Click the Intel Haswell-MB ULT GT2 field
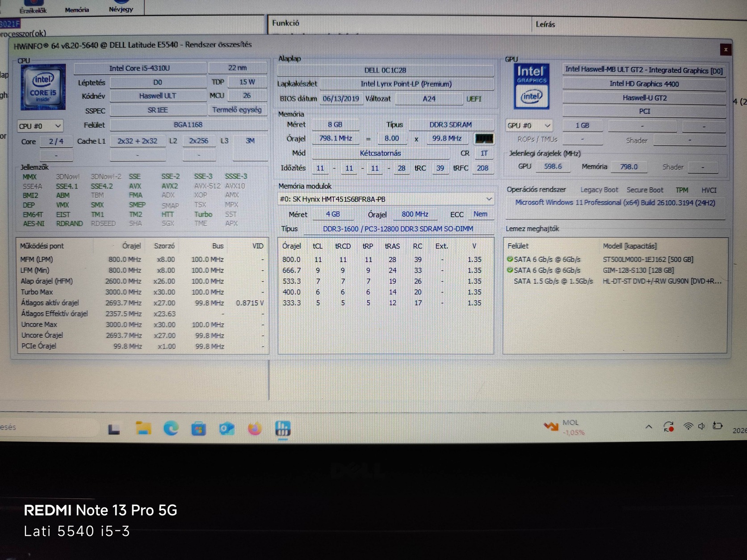 (644, 70)
